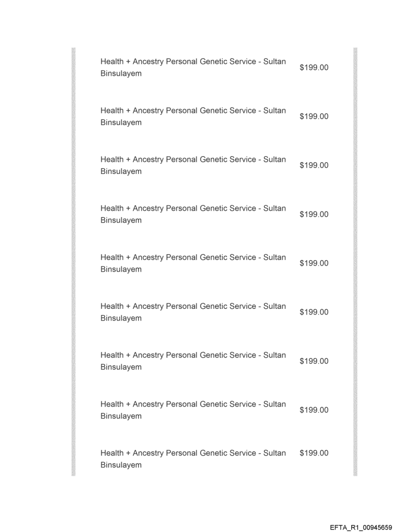405x532 pixels.
Task: Click the gray right border strip
Action: pyautogui.click(x=355, y=262)
